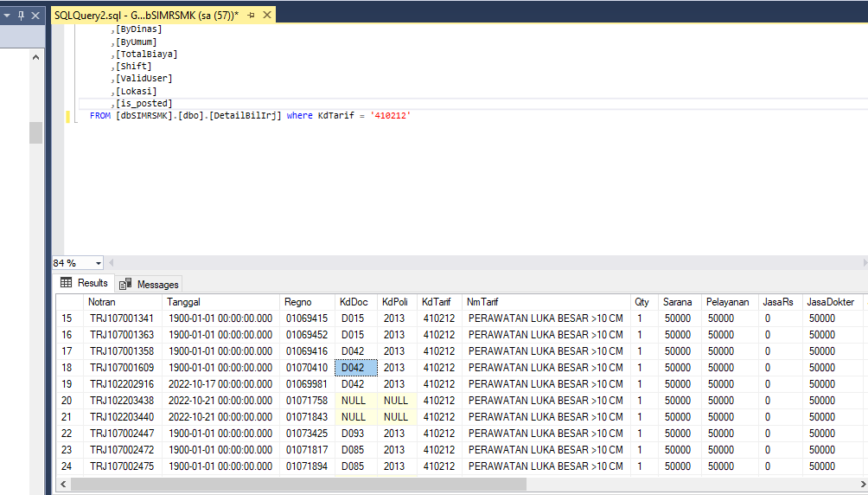Select the highlighted D042 cell in row 18
The image size is (868, 495).
[354, 368]
